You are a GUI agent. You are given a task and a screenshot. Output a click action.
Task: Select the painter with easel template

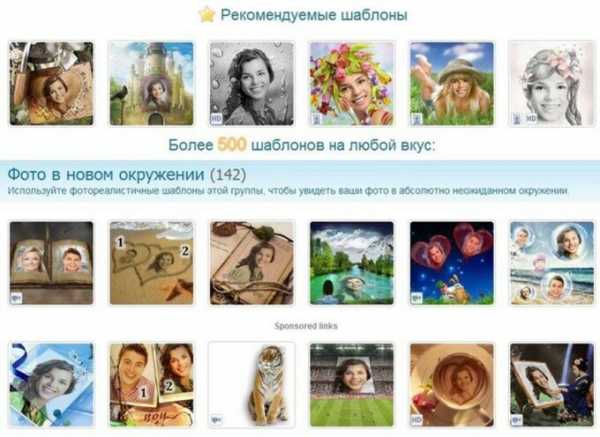pos(552,385)
